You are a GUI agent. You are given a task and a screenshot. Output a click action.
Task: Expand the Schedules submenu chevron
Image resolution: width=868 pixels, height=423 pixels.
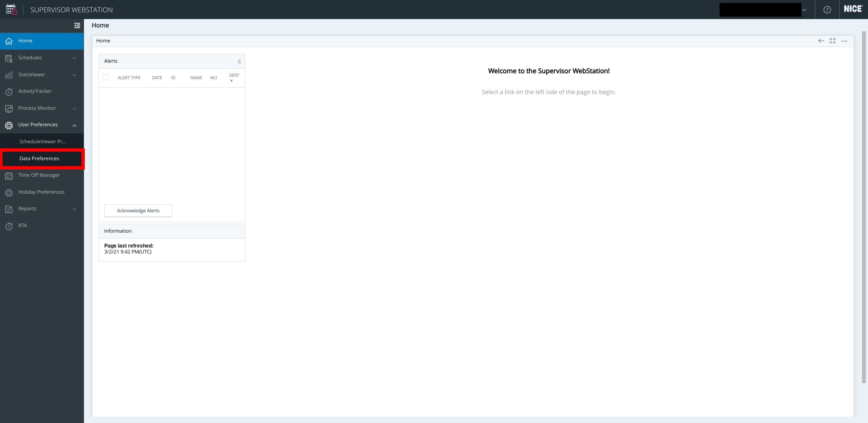tap(74, 58)
